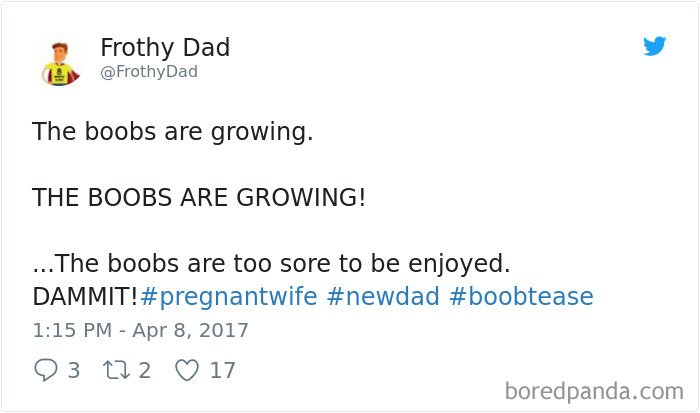Image resolution: width=700 pixels, height=413 pixels.
Task: Click the retweet count 2
Action: [145, 371]
